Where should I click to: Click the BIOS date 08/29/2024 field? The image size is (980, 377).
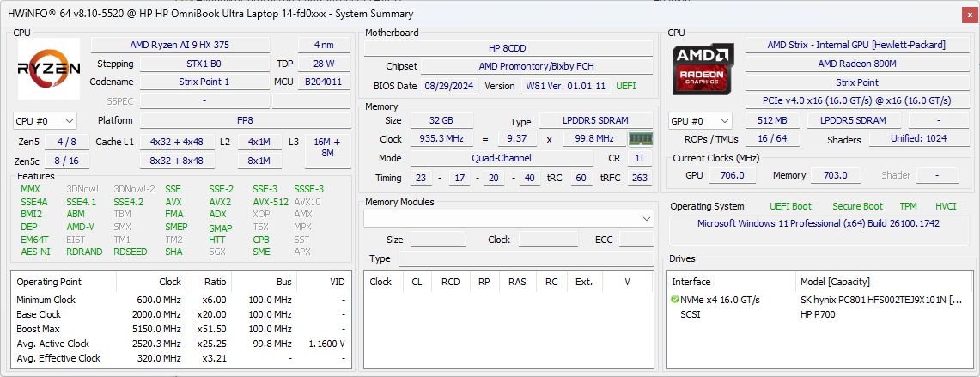[450, 86]
